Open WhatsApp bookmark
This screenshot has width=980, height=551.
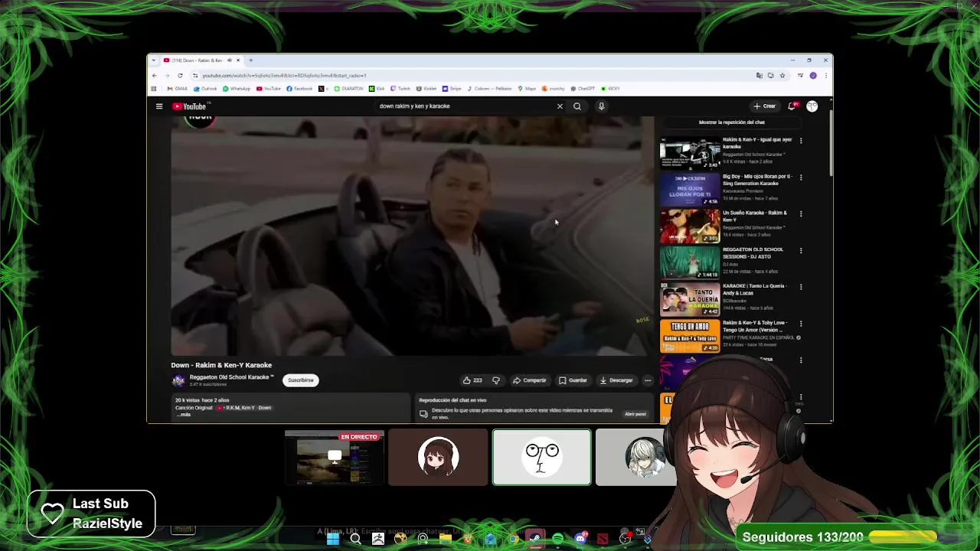(x=237, y=89)
